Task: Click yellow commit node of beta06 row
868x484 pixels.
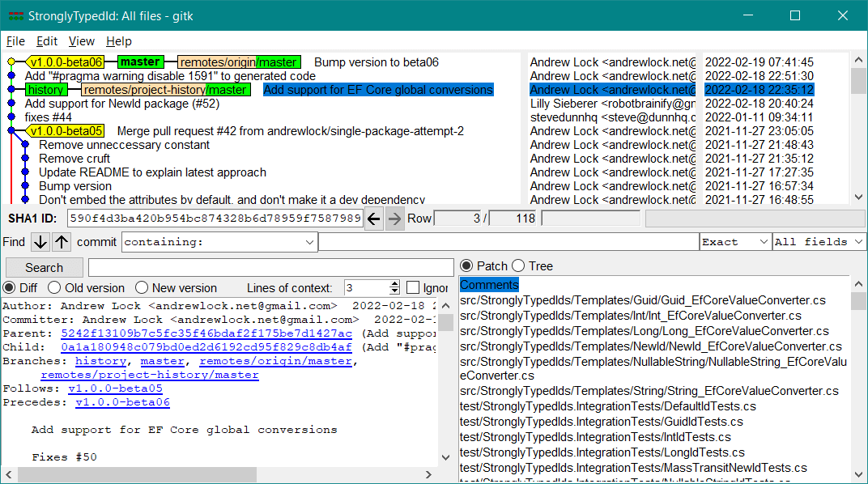Action: (x=11, y=62)
